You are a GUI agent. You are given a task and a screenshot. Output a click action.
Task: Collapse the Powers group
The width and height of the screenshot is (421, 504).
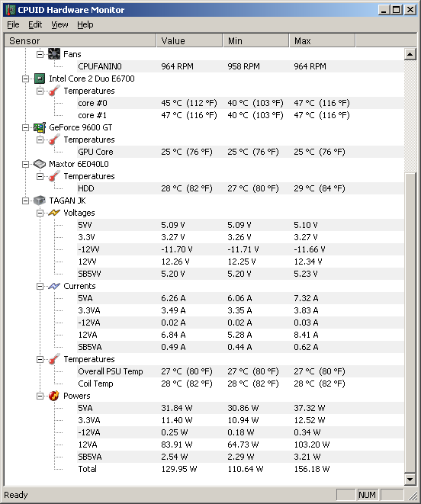pyautogui.click(x=40, y=396)
